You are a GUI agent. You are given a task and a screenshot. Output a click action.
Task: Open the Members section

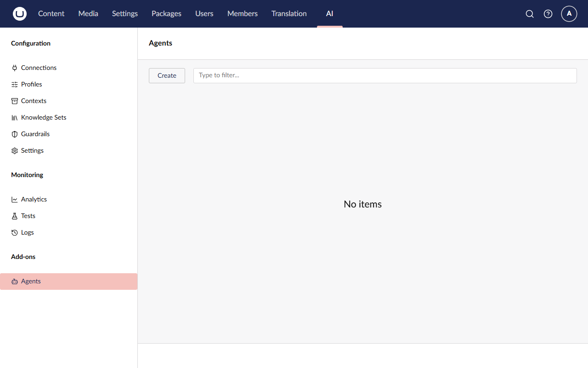coord(243,14)
